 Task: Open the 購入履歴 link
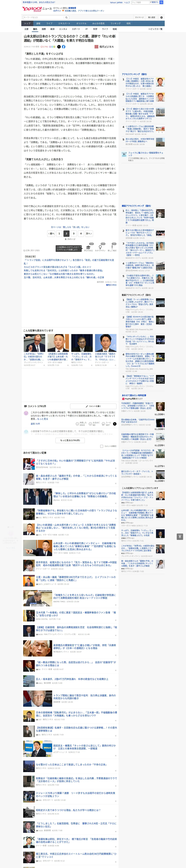[152, 18]
